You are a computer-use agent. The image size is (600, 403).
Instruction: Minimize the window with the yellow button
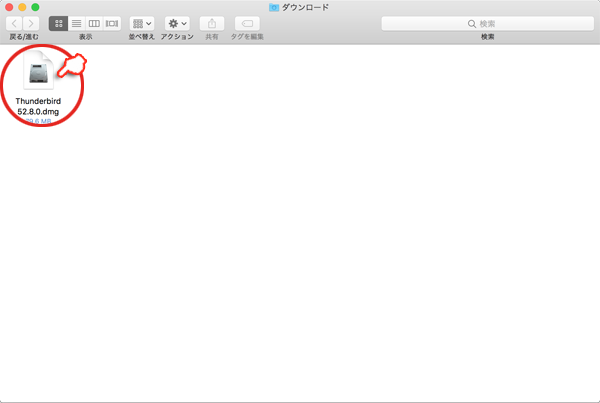pyautogui.click(x=22, y=7)
